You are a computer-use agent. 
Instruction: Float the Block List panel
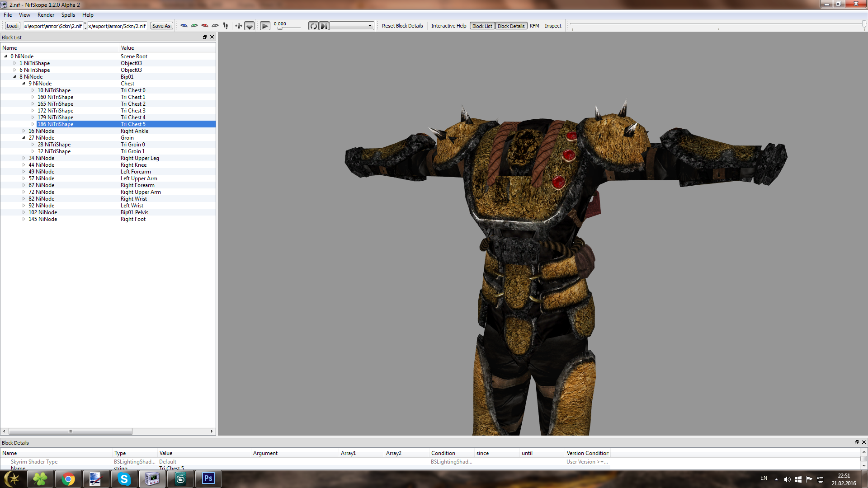coord(205,37)
